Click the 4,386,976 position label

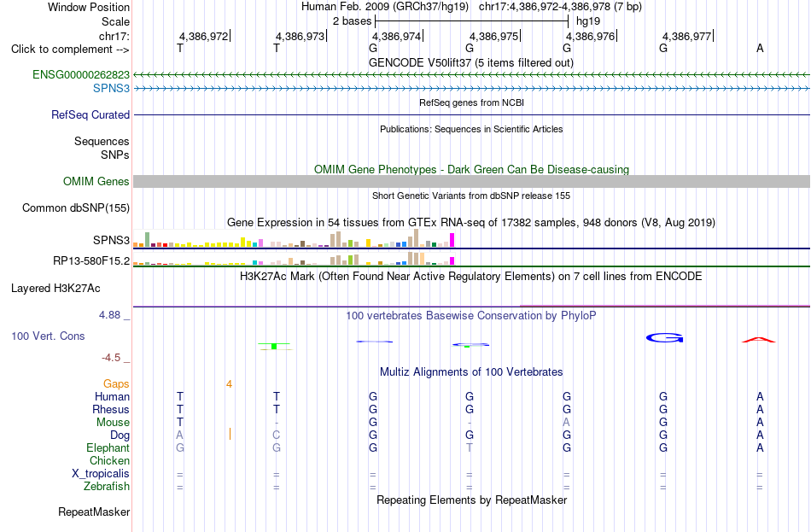590,36
